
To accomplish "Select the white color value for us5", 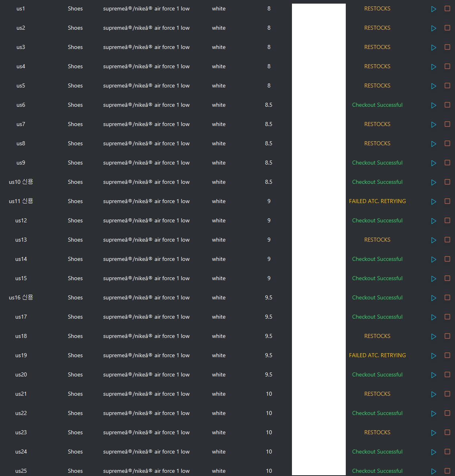I will click(x=218, y=85).
